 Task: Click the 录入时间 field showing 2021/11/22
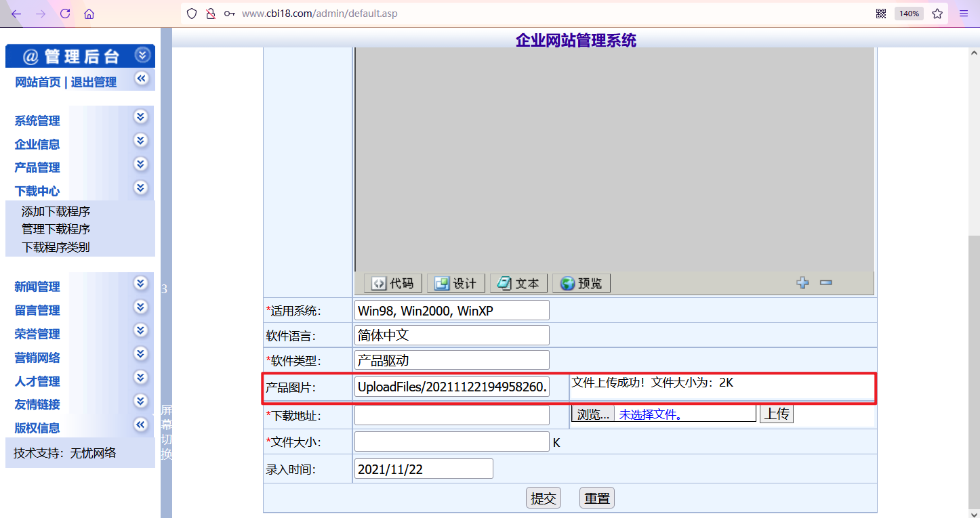pyautogui.click(x=424, y=469)
